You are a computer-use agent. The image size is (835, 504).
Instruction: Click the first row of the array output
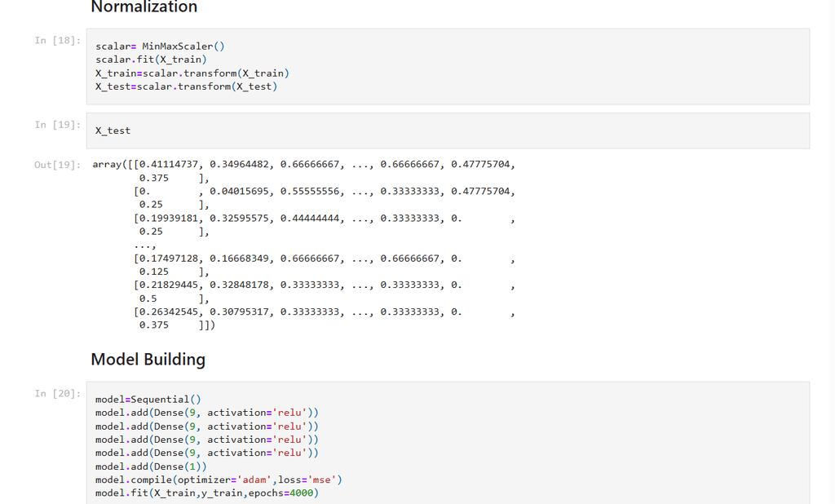click(x=303, y=165)
